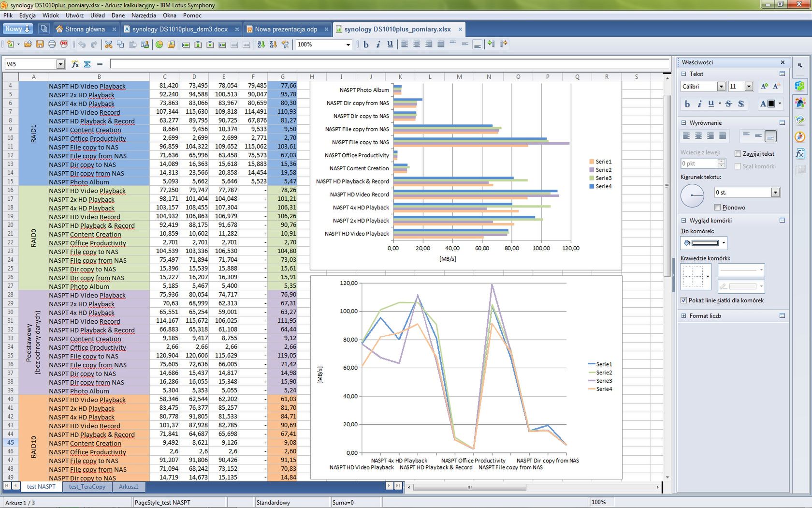
Task: Select column G header
Action: [x=283, y=77]
